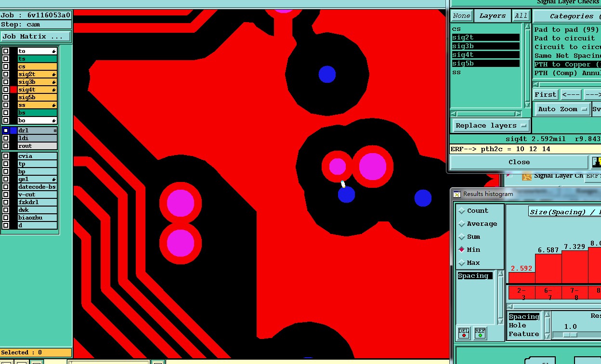Image resolution: width=601 pixels, height=364 pixels.
Task: Click up arrow of Layers list scrollbar
Action: coord(527,27)
